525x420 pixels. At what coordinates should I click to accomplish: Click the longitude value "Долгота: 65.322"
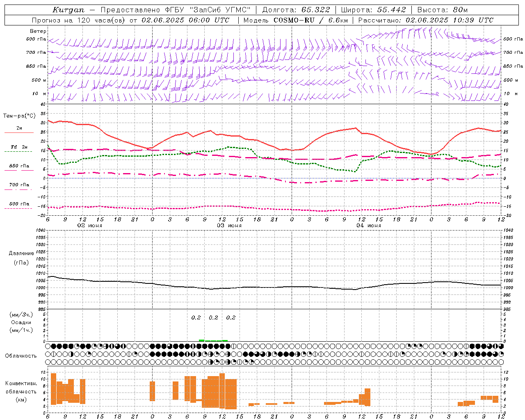point(296,10)
